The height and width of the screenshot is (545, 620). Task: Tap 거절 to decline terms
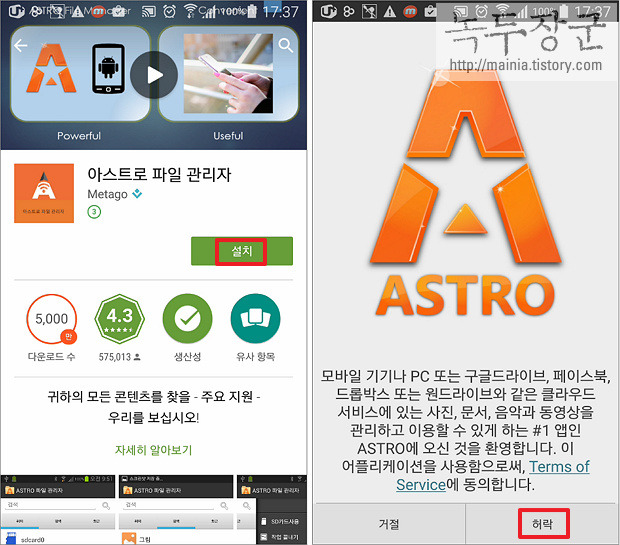pyautogui.click(x=389, y=524)
